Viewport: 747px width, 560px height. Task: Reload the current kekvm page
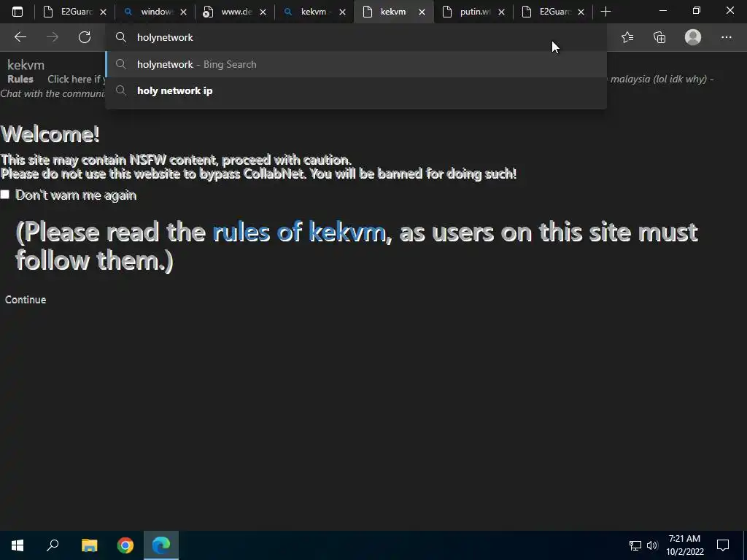[x=85, y=37]
